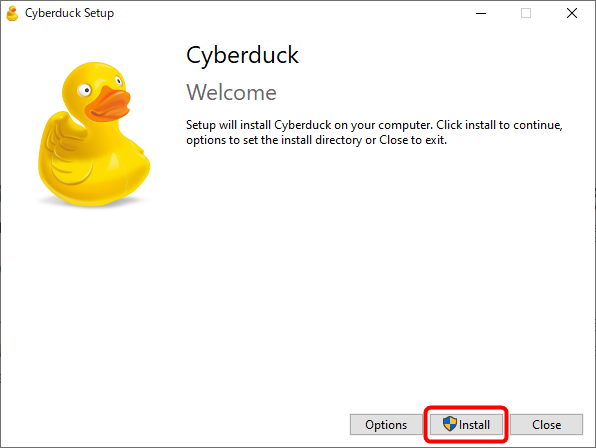596x448 pixels.
Task: Exit setup using the Close button
Action: pos(546,424)
